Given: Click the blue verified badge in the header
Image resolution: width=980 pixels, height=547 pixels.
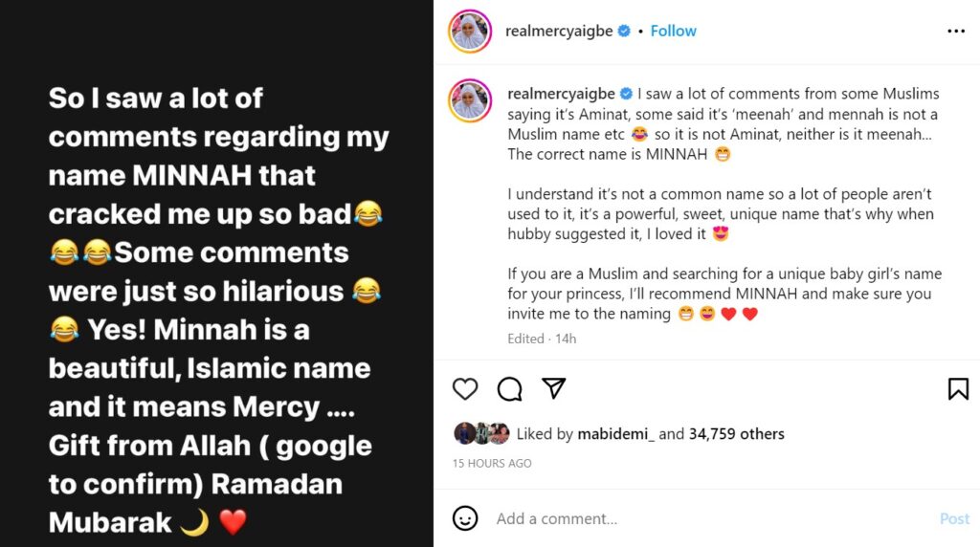Looking at the screenshot, I should pyautogui.click(x=624, y=32).
